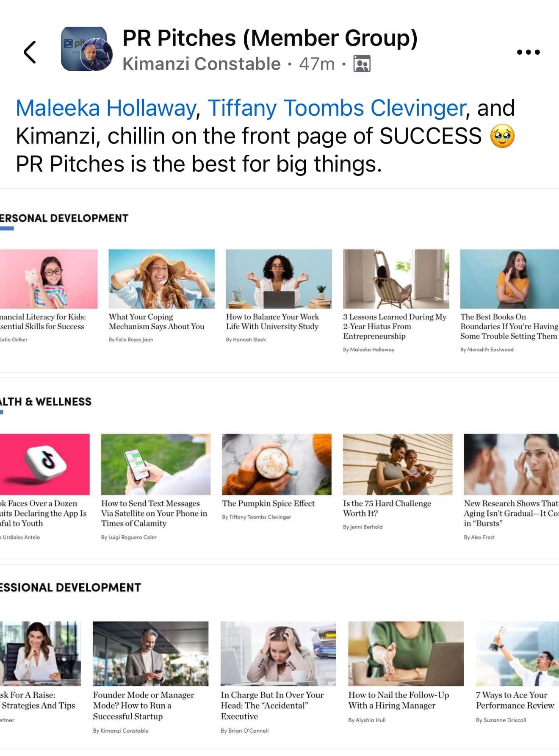Open Tiffany Toombs Clevinger's profile link

point(337,108)
